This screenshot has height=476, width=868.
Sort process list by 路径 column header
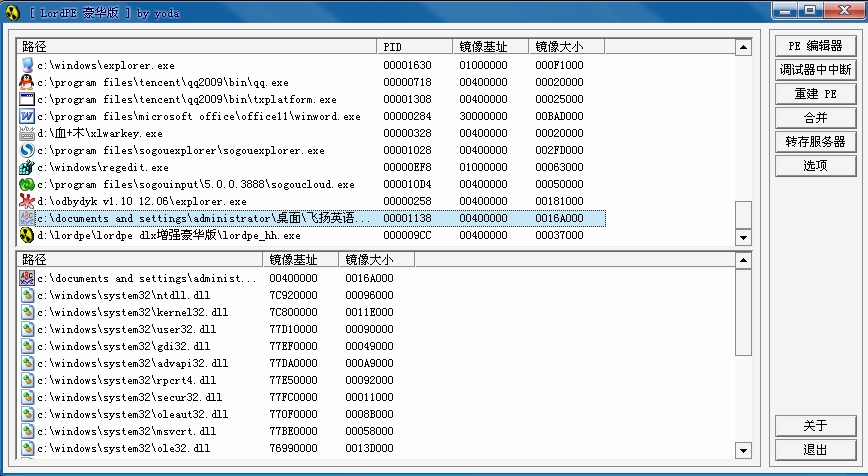click(197, 46)
